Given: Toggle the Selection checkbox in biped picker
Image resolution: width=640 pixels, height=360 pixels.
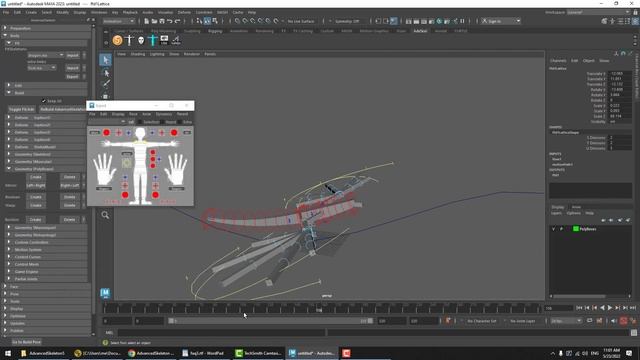Looking at the screenshot, I should (x=140, y=122).
